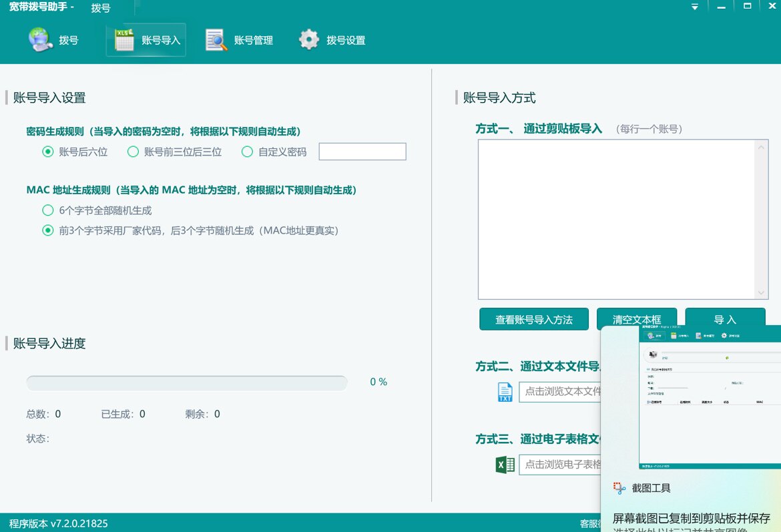Click the down arrow on clipboard box scrollbar
The image size is (781, 532).
click(762, 292)
